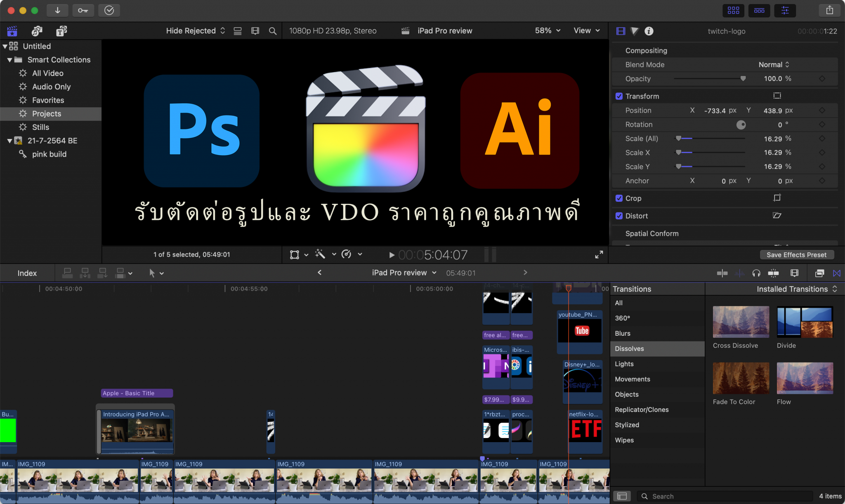Uncheck the Transform checkbox

click(619, 96)
